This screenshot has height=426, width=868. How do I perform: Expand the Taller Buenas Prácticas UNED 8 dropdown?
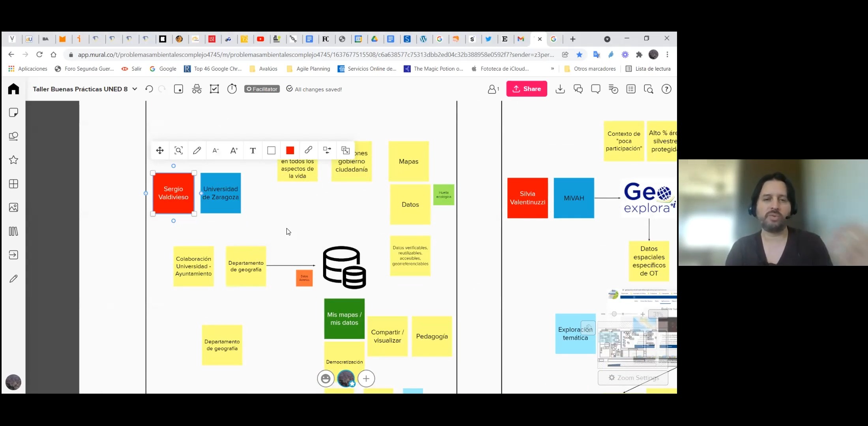coord(135,89)
